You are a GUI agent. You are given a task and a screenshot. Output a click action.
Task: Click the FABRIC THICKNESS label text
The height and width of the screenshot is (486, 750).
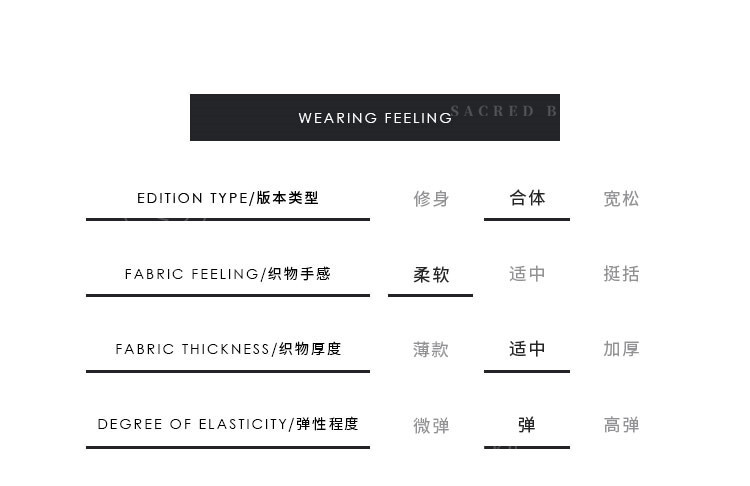[x=192, y=349]
